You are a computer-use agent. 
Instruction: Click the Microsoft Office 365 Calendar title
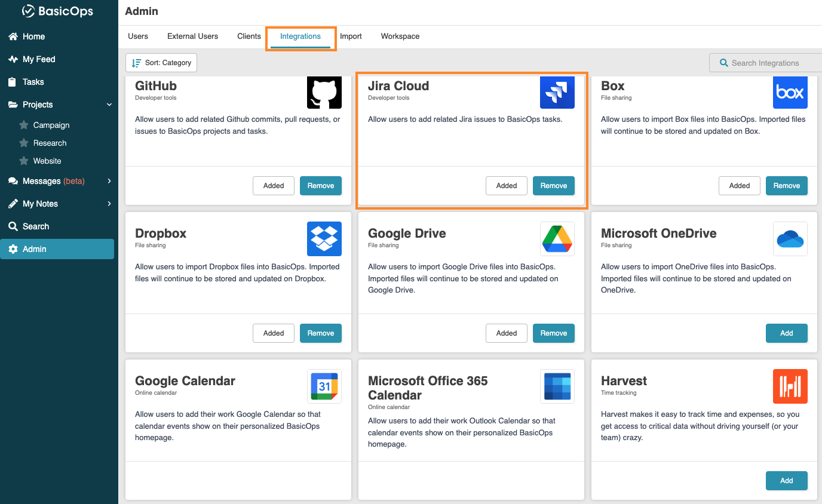coord(428,388)
